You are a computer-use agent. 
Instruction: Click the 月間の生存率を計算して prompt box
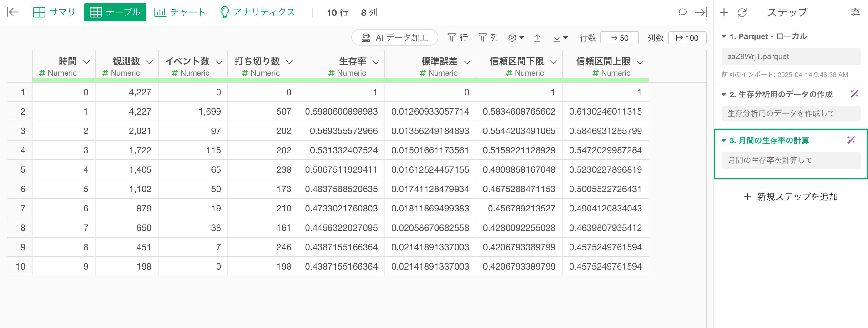pyautogui.click(x=791, y=160)
